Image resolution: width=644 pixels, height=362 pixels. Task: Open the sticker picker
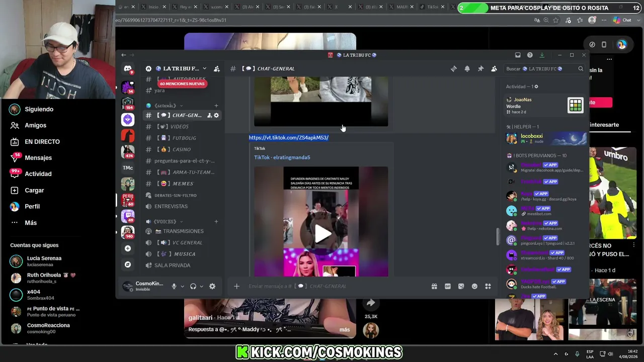(461, 287)
